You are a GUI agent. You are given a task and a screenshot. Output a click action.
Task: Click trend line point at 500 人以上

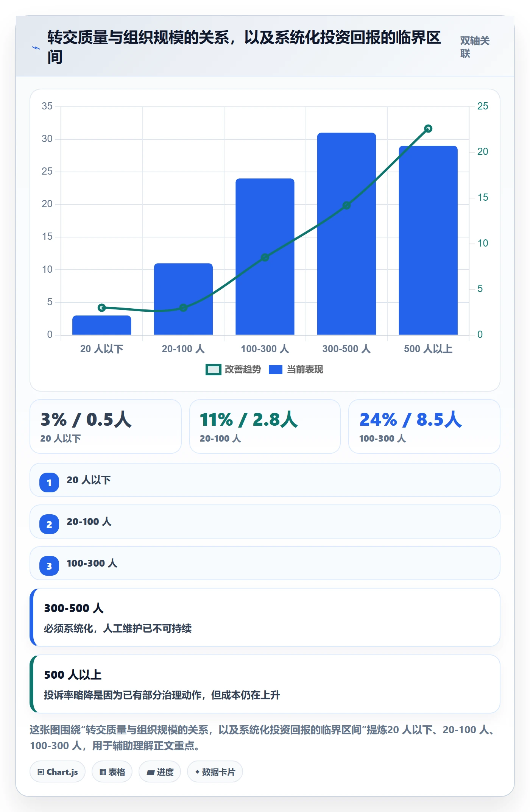click(428, 129)
